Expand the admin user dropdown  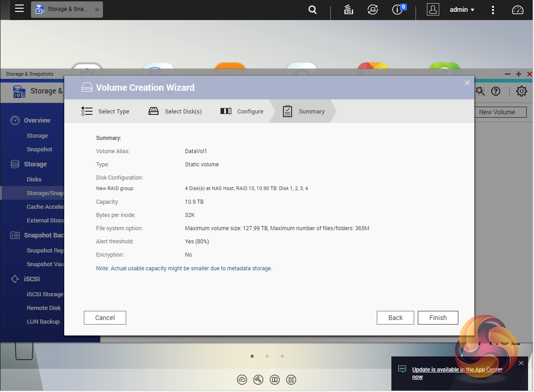[462, 10]
